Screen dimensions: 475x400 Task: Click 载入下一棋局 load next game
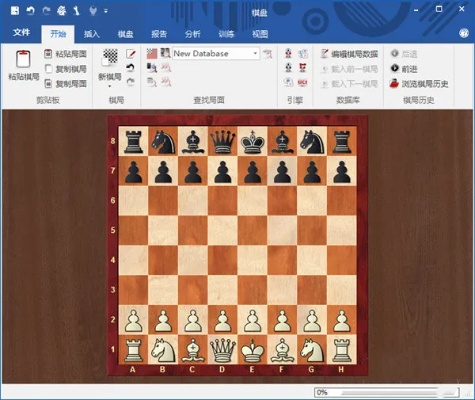(x=349, y=84)
